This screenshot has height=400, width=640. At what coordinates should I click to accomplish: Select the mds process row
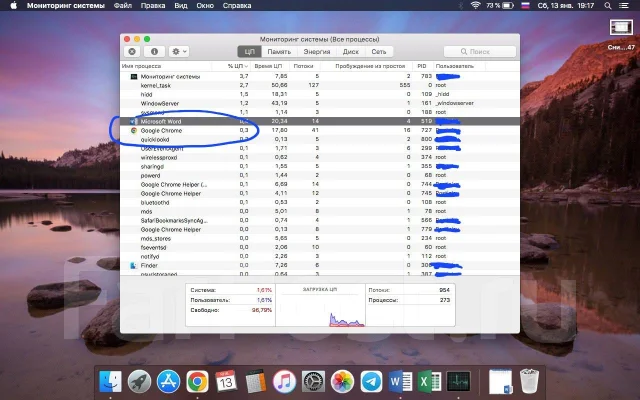[320, 211]
